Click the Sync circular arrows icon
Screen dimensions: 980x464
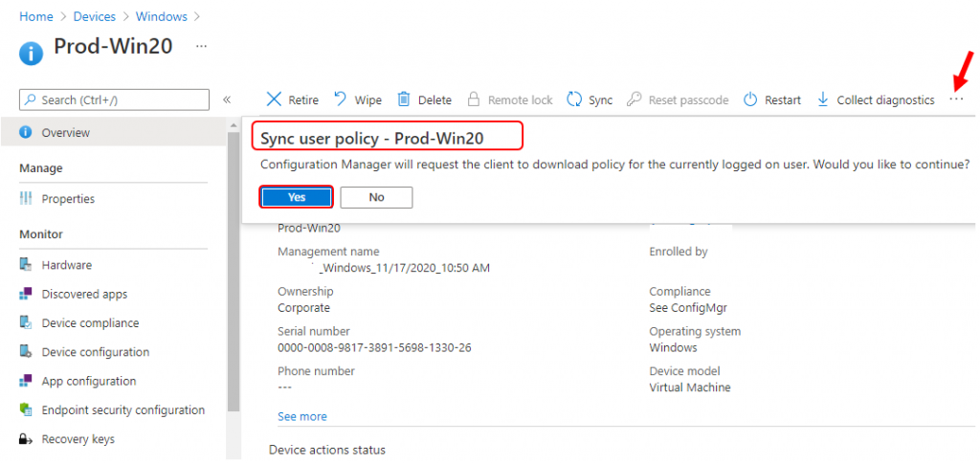coord(574,99)
